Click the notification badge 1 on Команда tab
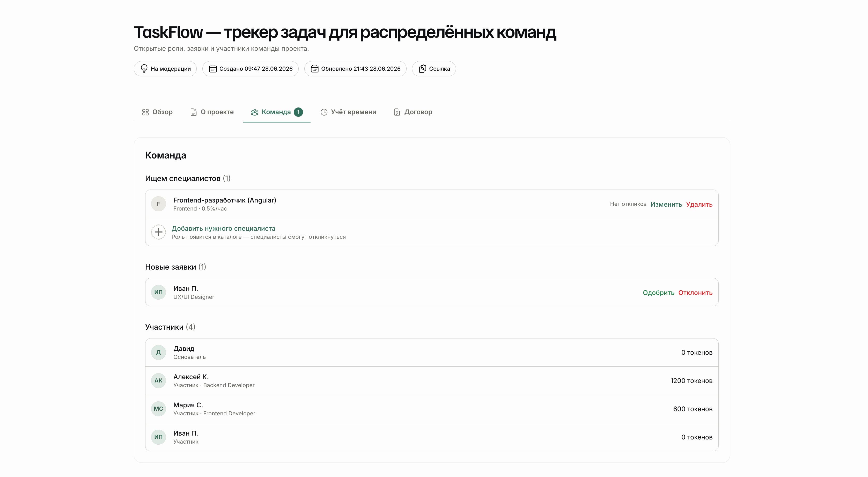868x477 pixels. [298, 112]
